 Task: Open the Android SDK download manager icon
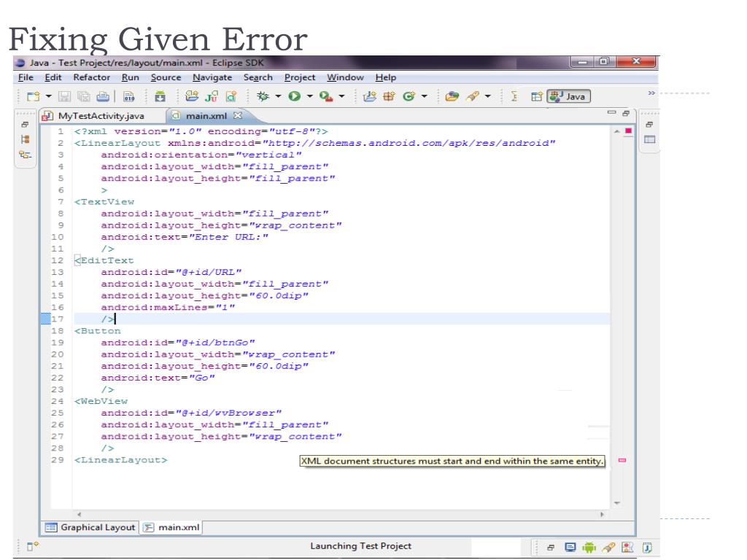pyautogui.click(x=160, y=97)
